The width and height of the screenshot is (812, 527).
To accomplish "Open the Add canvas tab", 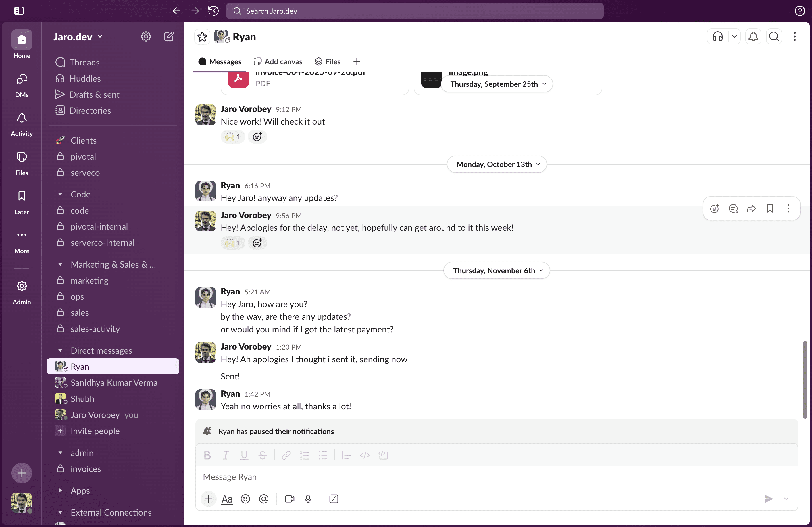I will [278, 61].
